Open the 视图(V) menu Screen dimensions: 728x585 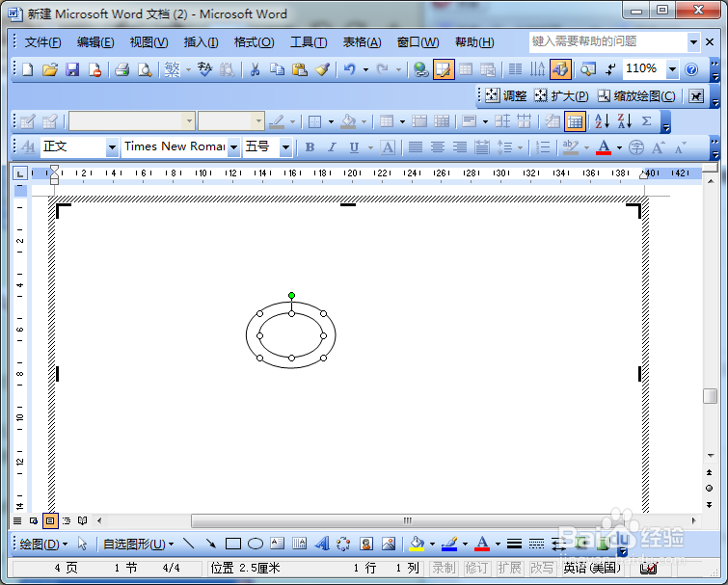click(x=148, y=42)
